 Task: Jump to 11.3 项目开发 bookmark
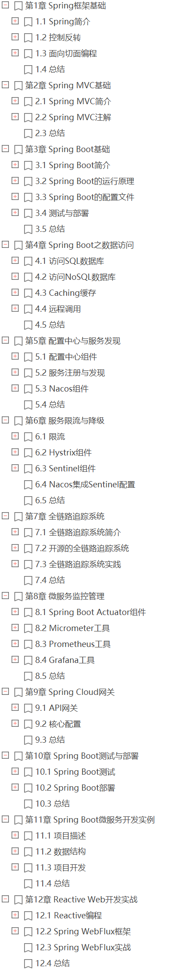click(60, 868)
